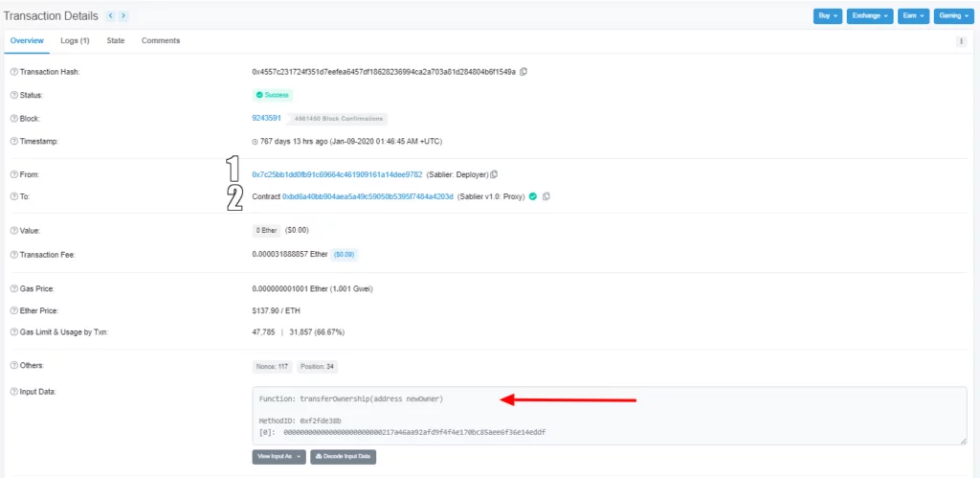The width and height of the screenshot is (980, 478).
Task: Open the three-dot more options menu
Action: 961,41
